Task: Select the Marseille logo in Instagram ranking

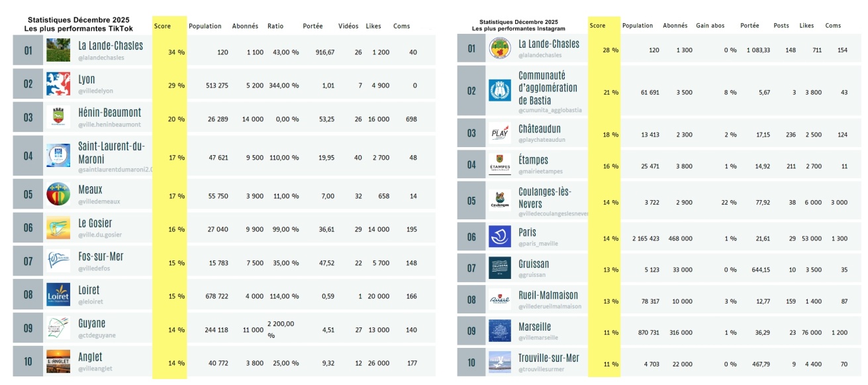Action: [x=500, y=331]
